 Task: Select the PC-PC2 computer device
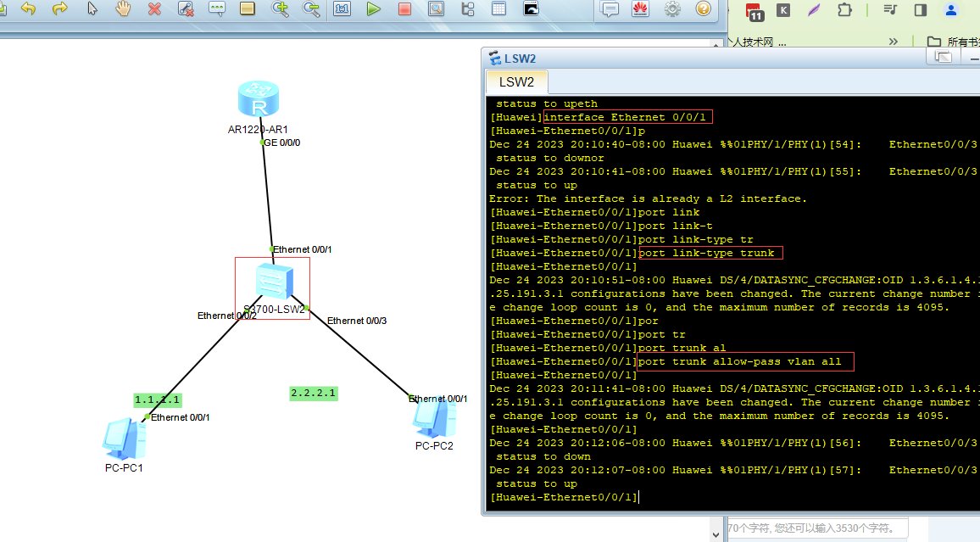434,419
